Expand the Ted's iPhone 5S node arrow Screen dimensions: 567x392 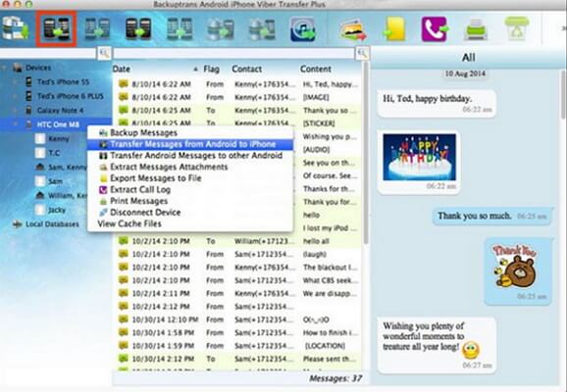point(15,82)
